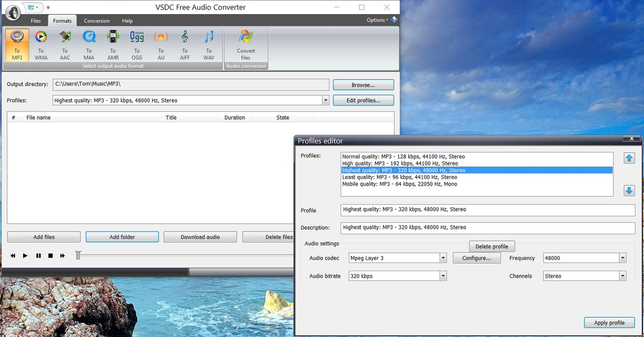Expand the Frequency dropdown

622,258
